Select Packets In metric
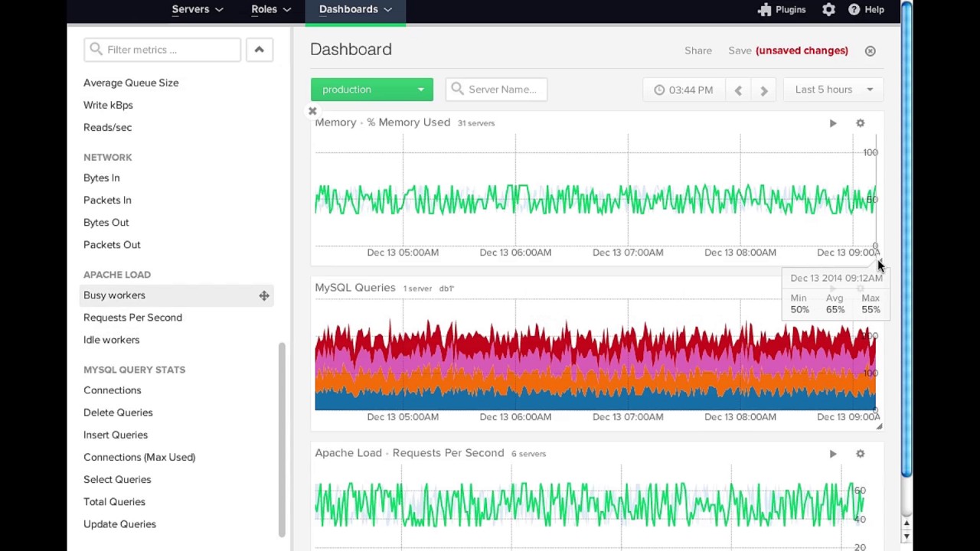This screenshot has width=980, height=551. tap(107, 200)
